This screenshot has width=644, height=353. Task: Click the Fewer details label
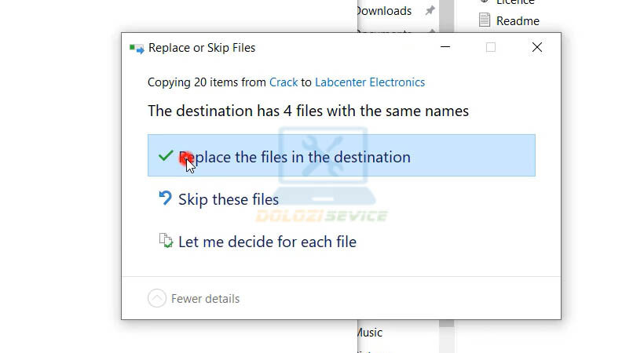(205, 298)
